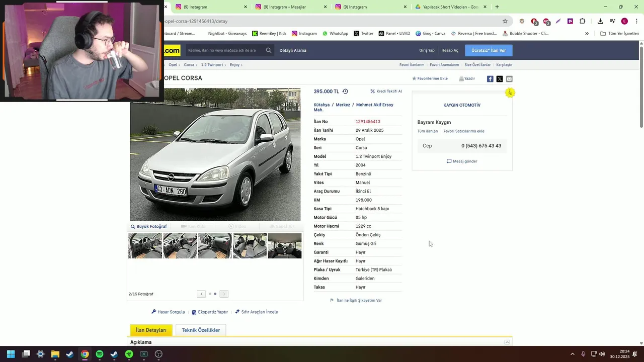Click Ekspertiz Yaptır link
This screenshot has width=644, height=362.
click(210, 312)
